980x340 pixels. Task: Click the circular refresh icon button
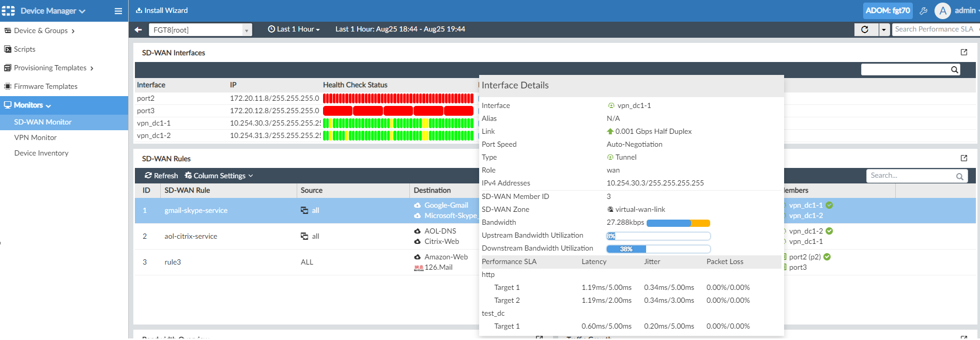[865, 29]
